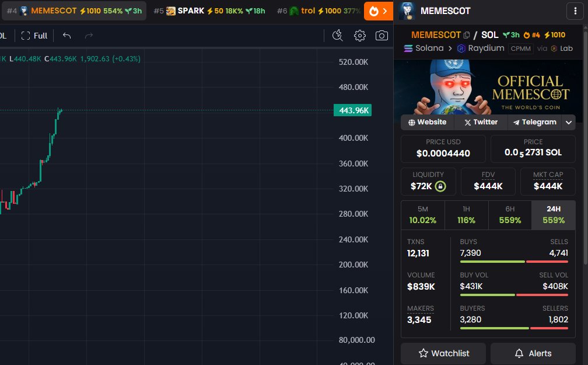Click the BUYERS 3,280 value

point(470,319)
